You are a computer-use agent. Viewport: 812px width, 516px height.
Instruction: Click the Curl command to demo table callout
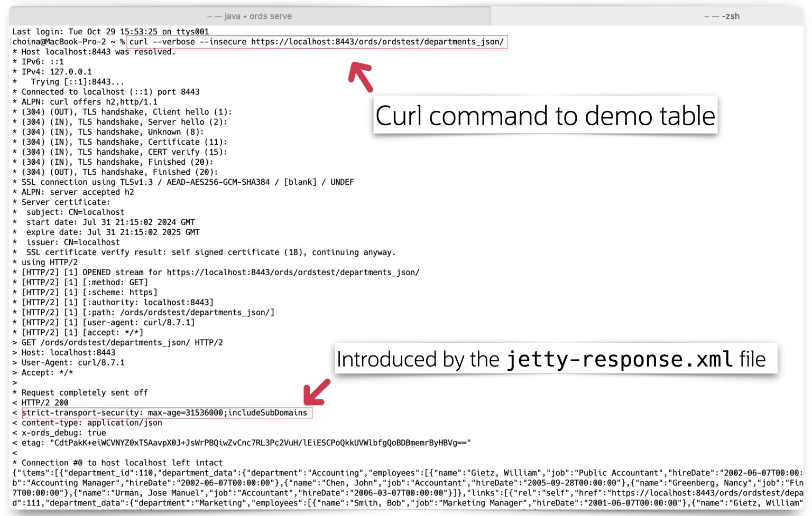pos(546,116)
